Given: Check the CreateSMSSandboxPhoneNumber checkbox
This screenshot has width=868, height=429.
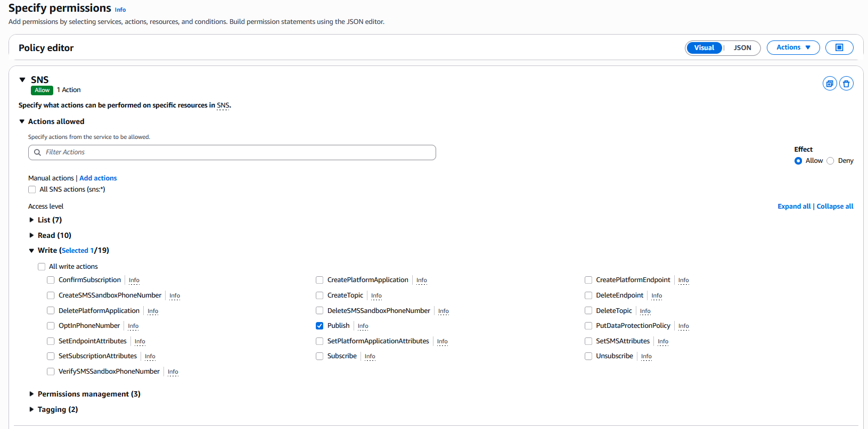Looking at the screenshot, I should click(x=51, y=295).
